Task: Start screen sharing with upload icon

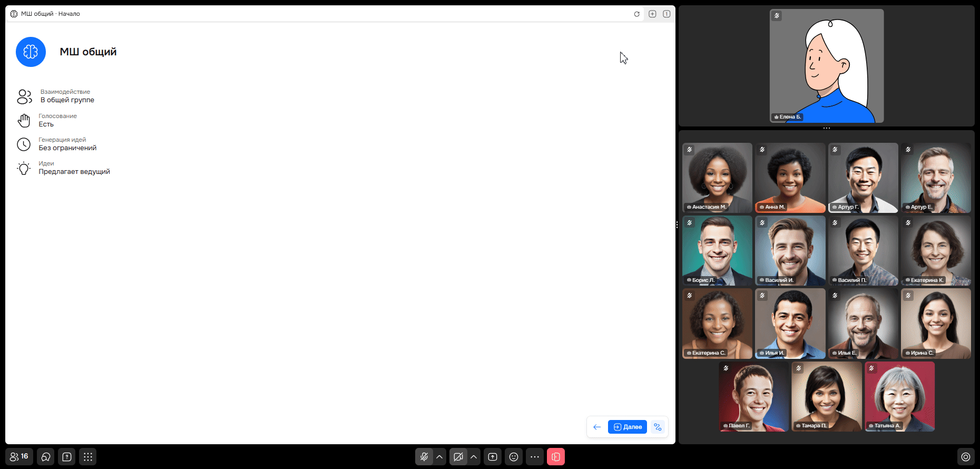Action: (493, 457)
